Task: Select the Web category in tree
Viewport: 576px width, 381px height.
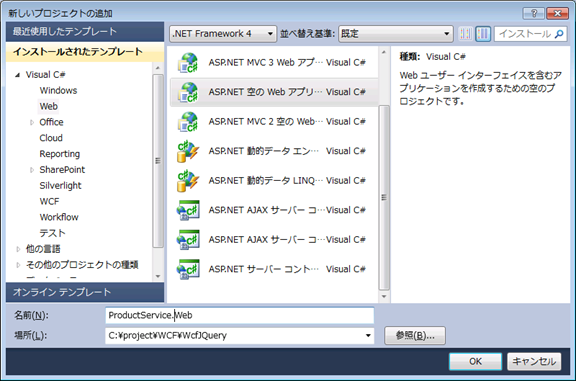Action: (48, 106)
